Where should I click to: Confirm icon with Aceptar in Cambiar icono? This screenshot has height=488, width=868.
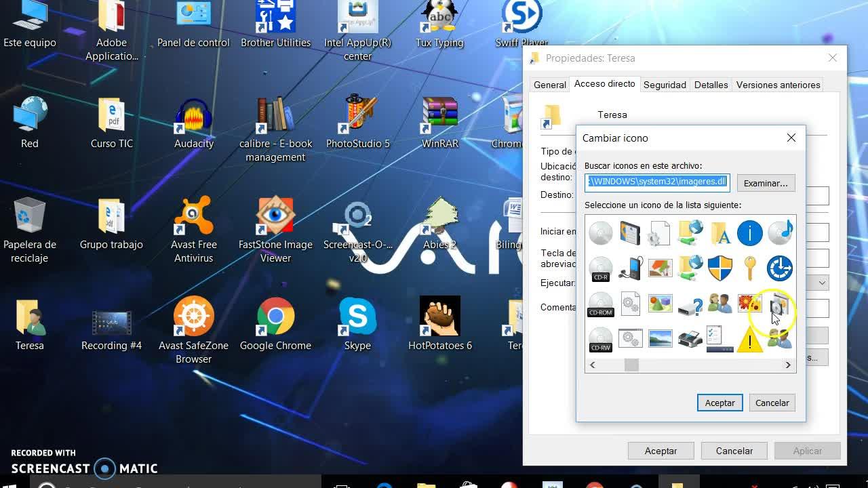[x=719, y=403]
